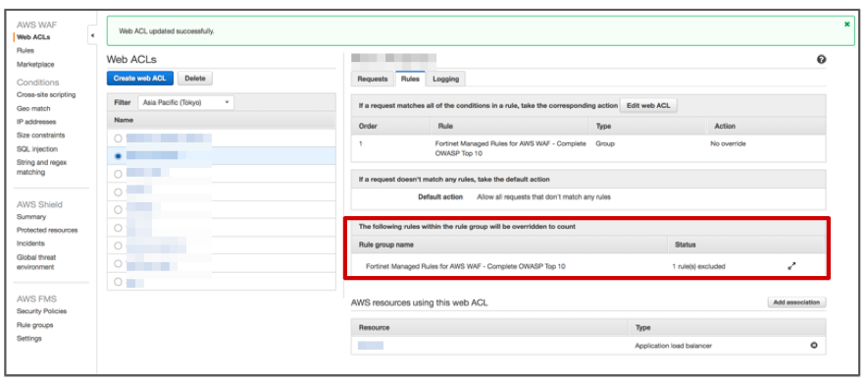Image resolution: width=868 pixels, height=382 pixels.
Task: Click the Add association button
Action: [x=796, y=302]
